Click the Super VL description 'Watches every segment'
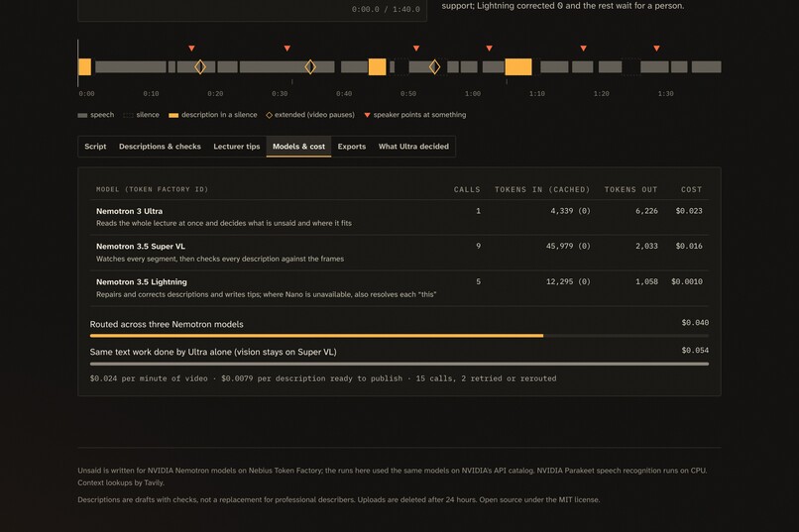Screen dimensions: 799x532 point(220,260)
